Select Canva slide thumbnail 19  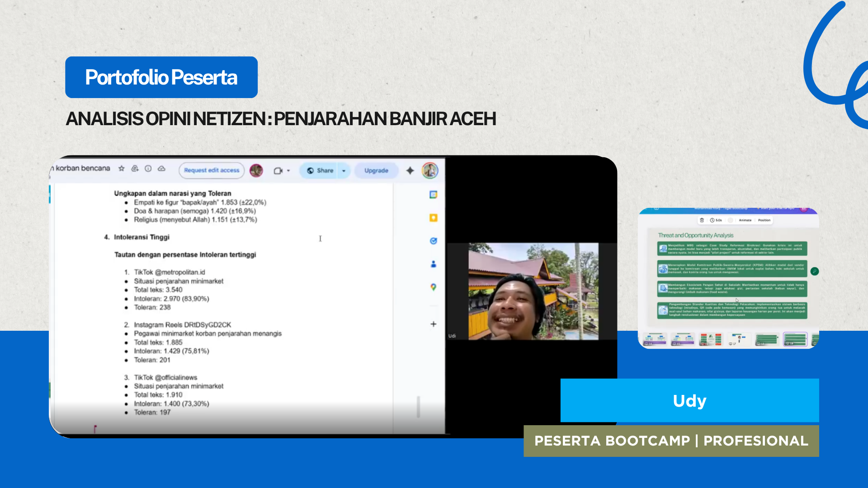pos(795,339)
